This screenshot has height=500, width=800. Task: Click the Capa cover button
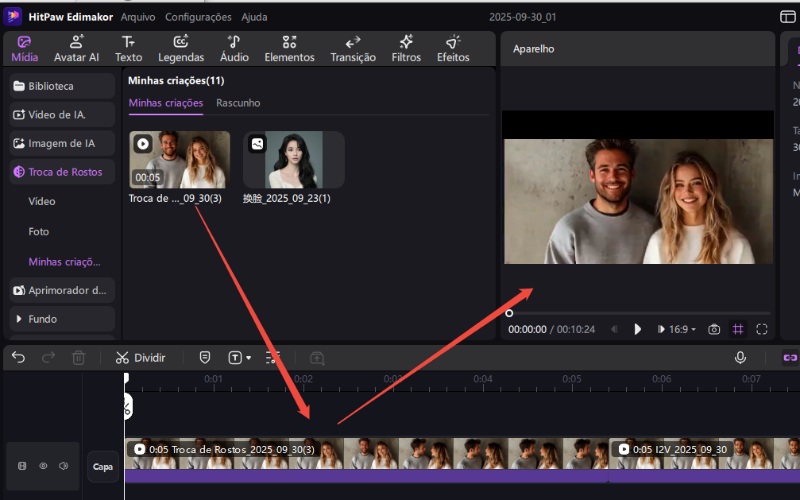102,466
